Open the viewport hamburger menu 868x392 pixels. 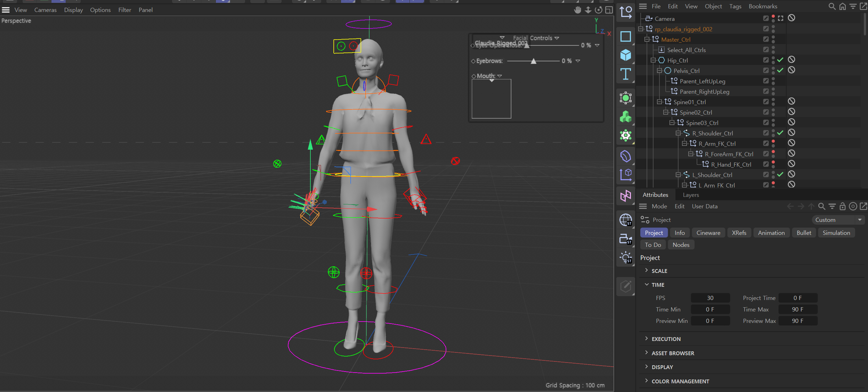[x=6, y=10]
